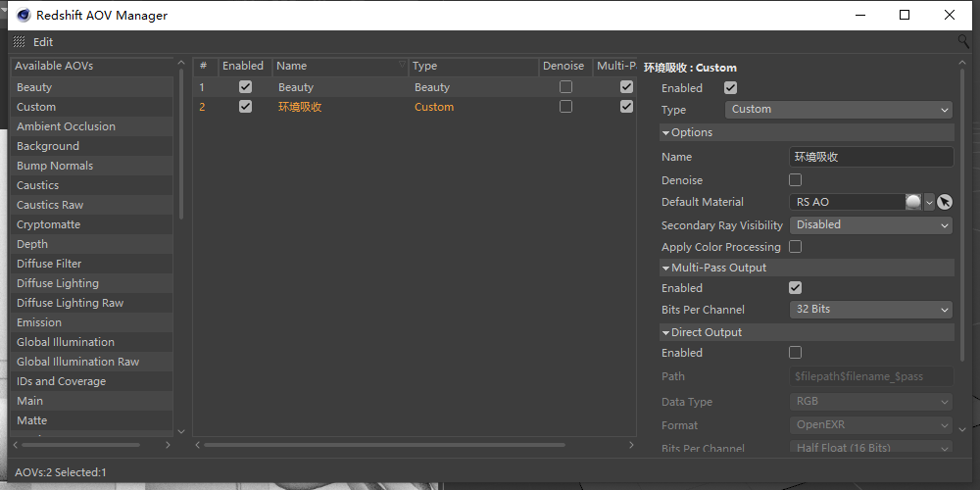The width and height of the screenshot is (980, 490).
Task: Select Caustics in Available AOVs
Action: [x=92, y=185]
